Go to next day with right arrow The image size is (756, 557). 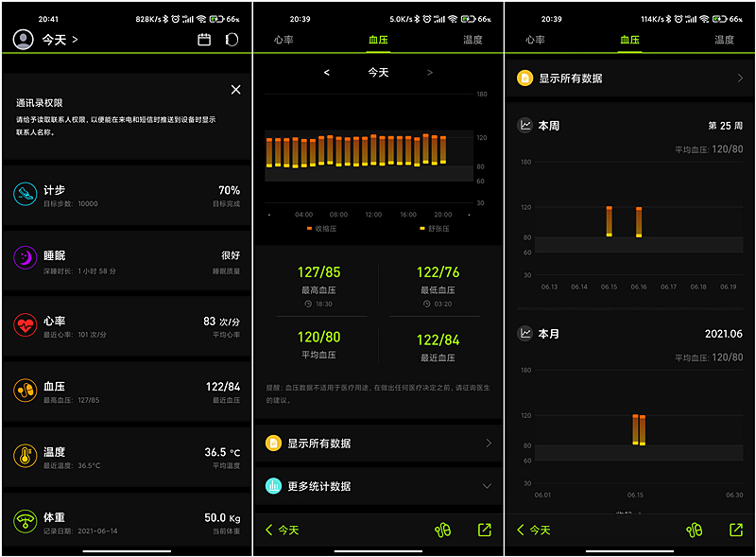pos(430,73)
